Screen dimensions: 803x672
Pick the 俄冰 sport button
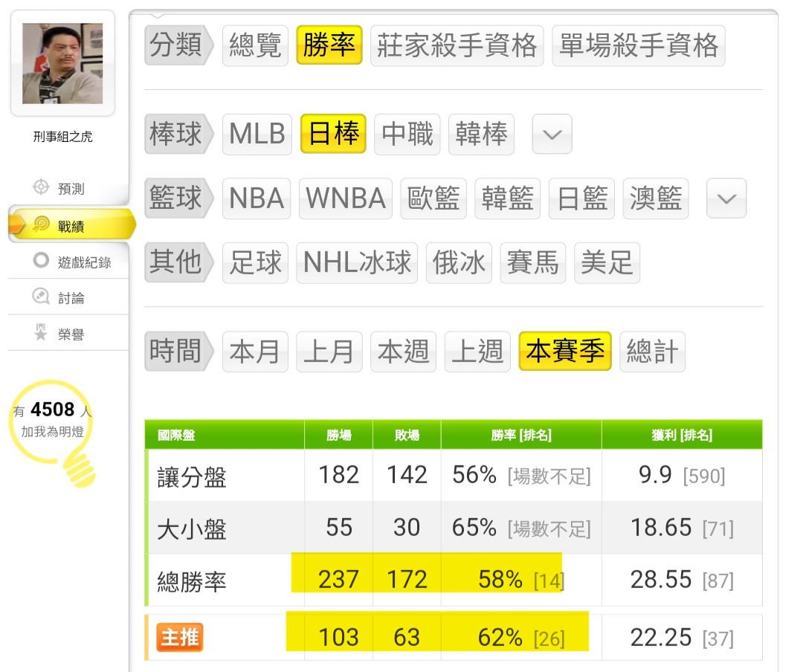point(459,262)
